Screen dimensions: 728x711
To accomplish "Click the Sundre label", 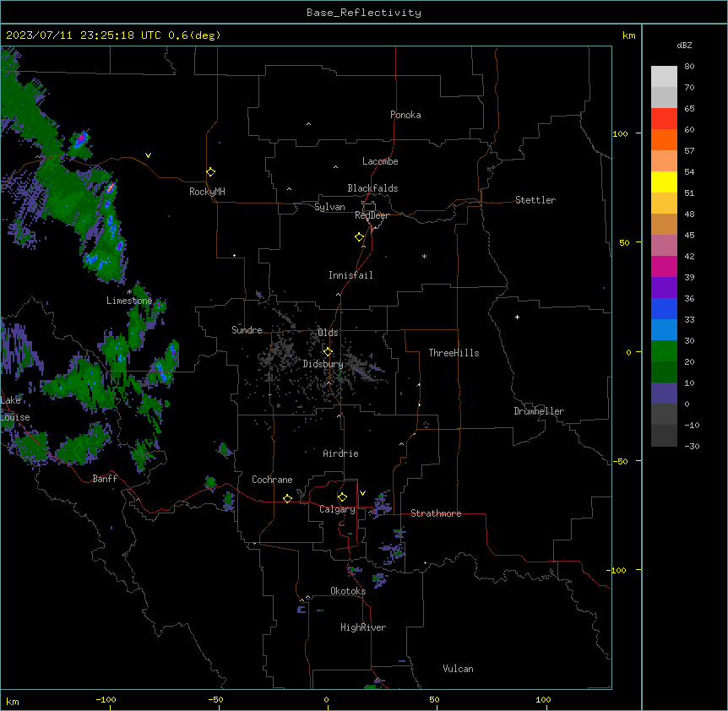I will 247,330.
